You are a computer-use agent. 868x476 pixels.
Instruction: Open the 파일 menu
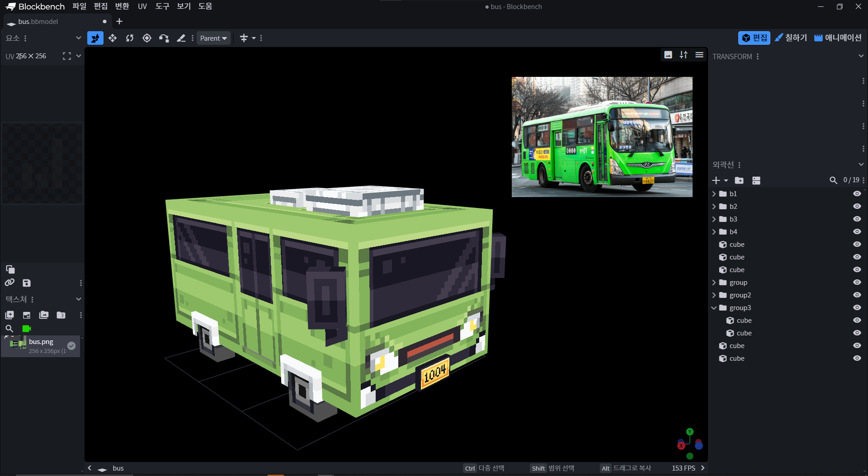click(x=79, y=6)
